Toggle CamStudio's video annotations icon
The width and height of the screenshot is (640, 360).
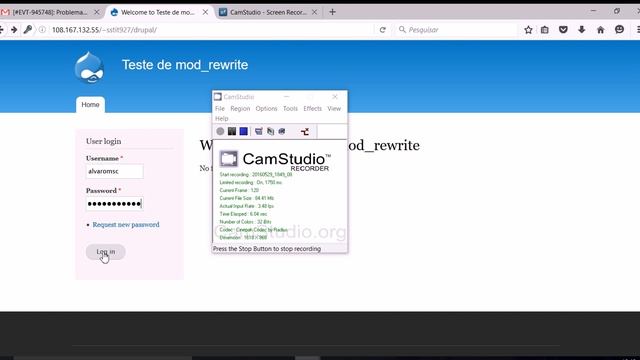pyautogui.click(x=270, y=131)
